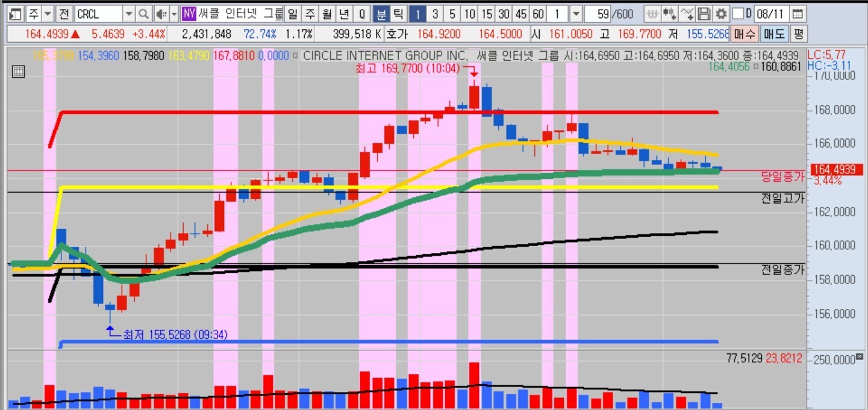Click the save chart floppy icon
Screen dimensions: 868x410
click(704, 13)
